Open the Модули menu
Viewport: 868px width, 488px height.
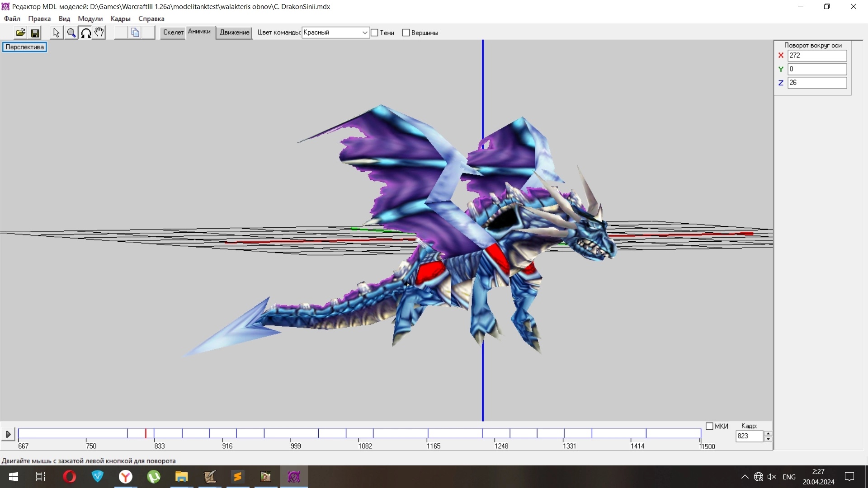tap(90, 19)
